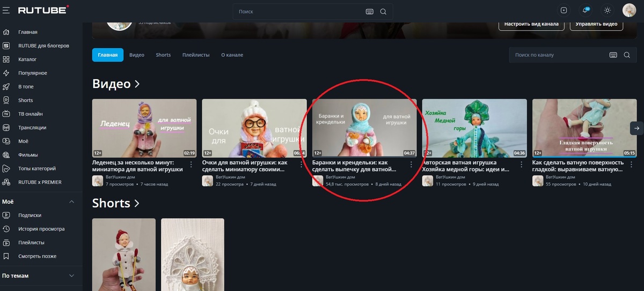Open Хозяйка Медной горы video thumbnail
The height and width of the screenshot is (291, 644).
click(x=474, y=128)
